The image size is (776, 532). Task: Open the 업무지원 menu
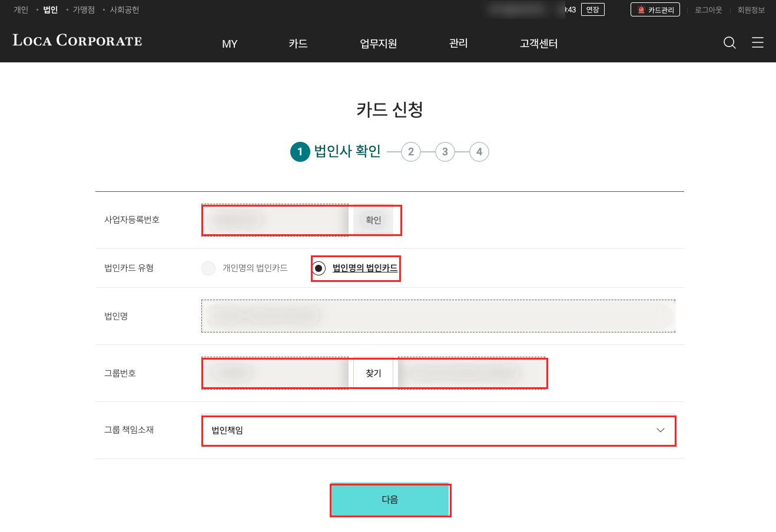click(378, 44)
